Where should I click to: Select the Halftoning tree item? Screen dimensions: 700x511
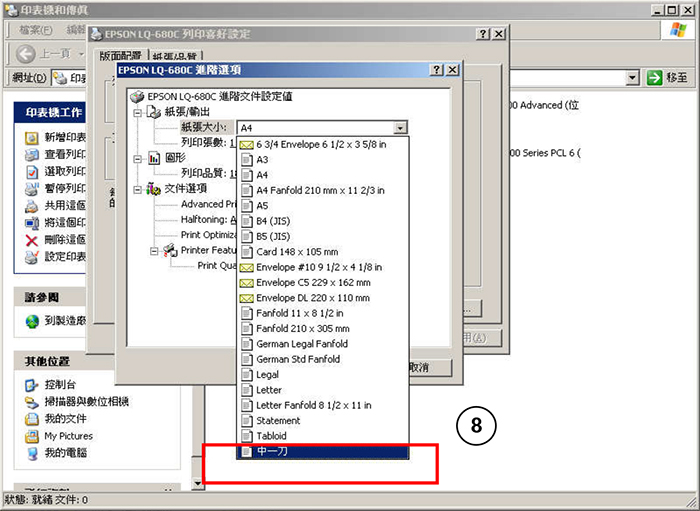(x=208, y=220)
